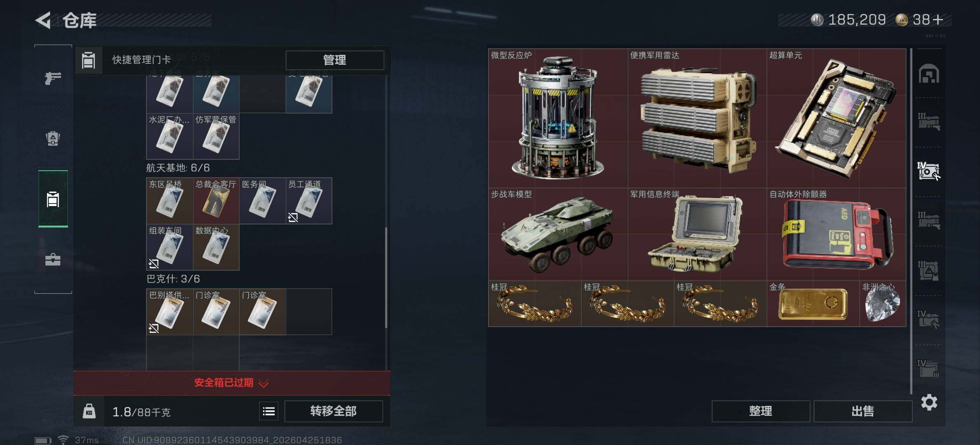
Task: Select the keycard holder tab in sidebar
Action: point(53,199)
